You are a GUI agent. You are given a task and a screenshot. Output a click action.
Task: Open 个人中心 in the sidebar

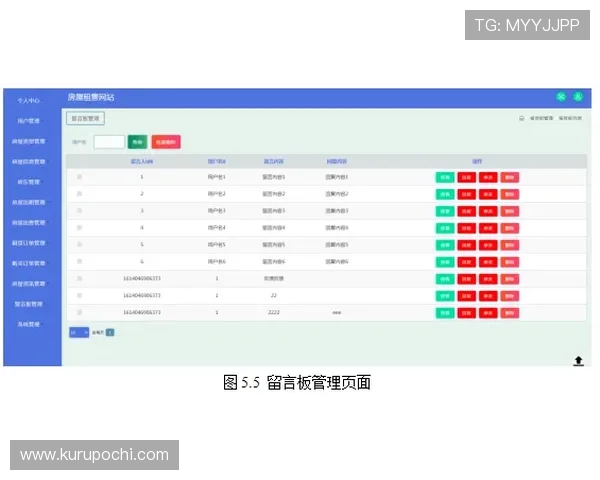[x=29, y=100]
